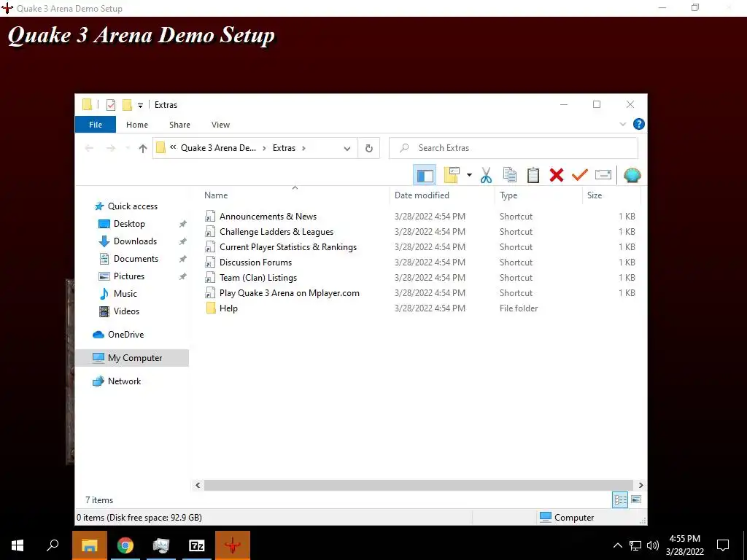Click the red X Delete icon
This screenshot has height=560, width=747.
pos(557,175)
